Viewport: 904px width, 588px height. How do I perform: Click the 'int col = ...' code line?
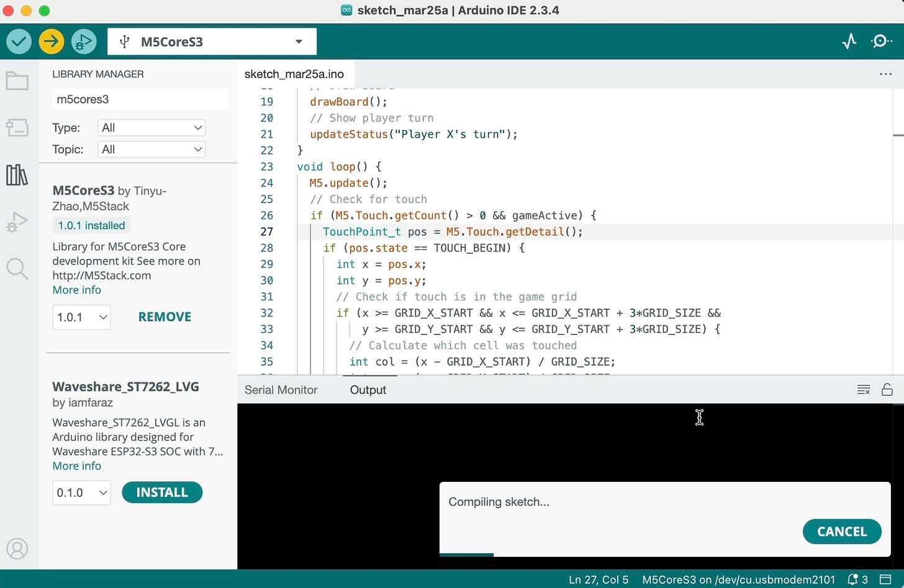(x=482, y=361)
